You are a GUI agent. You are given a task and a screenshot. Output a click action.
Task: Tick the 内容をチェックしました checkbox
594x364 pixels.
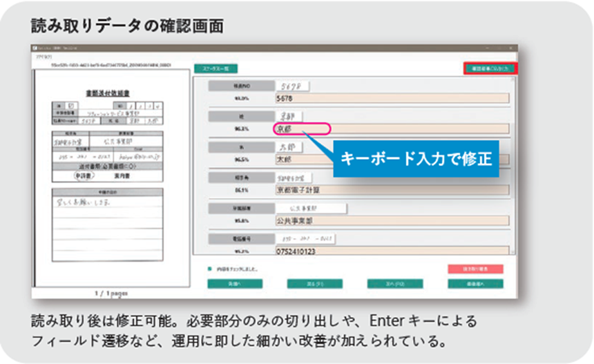click(x=209, y=269)
